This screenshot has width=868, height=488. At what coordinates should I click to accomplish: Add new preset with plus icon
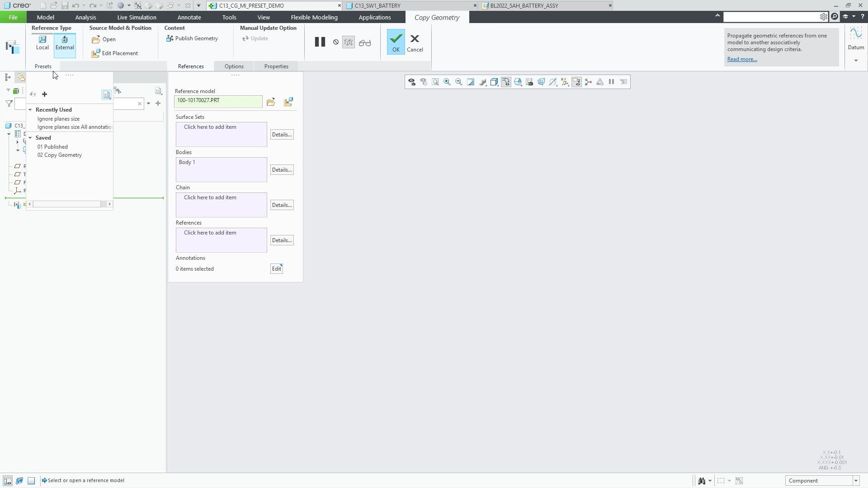(x=44, y=94)
